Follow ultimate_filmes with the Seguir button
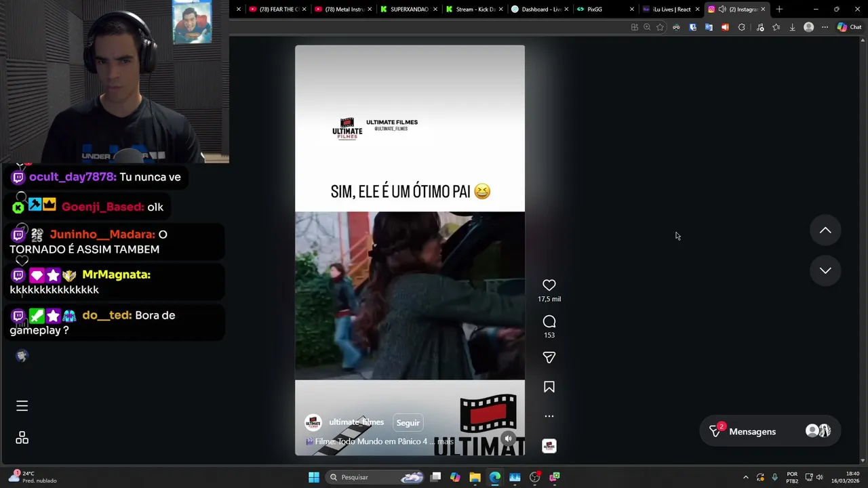 tap(408, 422)
